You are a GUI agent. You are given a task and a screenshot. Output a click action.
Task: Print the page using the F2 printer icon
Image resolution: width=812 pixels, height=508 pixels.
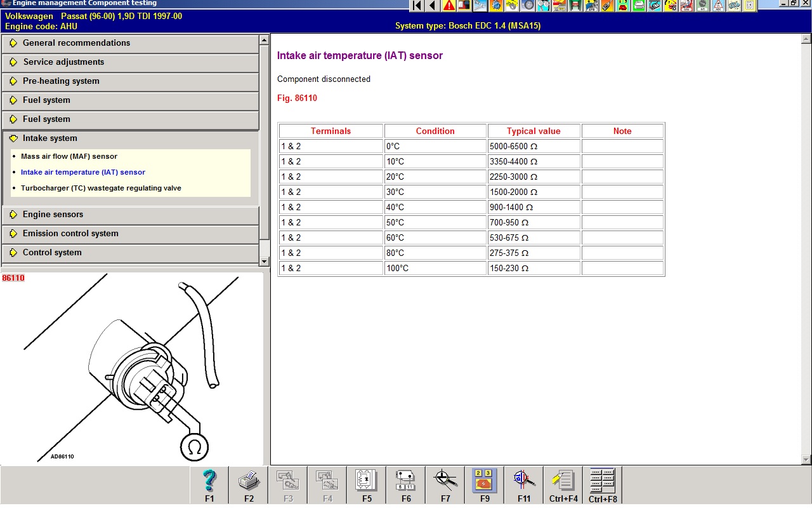249,485
